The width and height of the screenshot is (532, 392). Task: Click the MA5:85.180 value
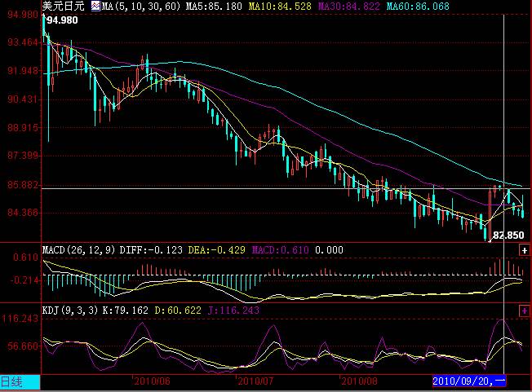click(x=214, y=6)
